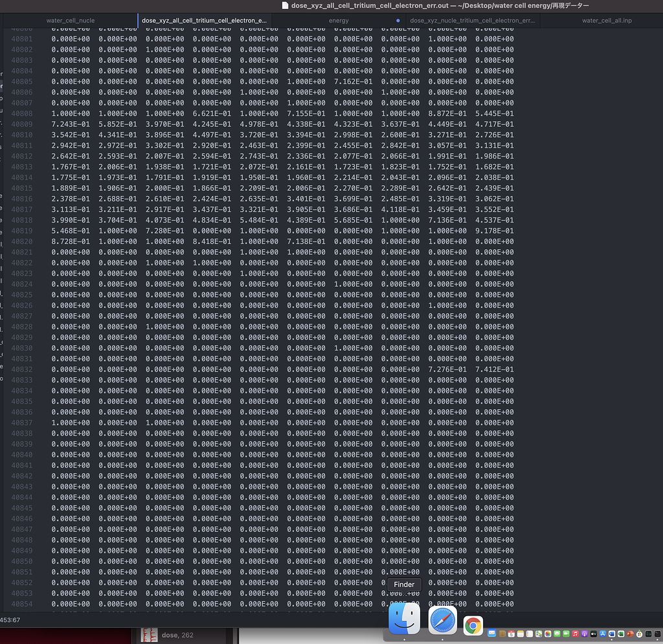Open Finder from the dock
Viewport: 663px width, 644px height.
click(x=404, y=620)
